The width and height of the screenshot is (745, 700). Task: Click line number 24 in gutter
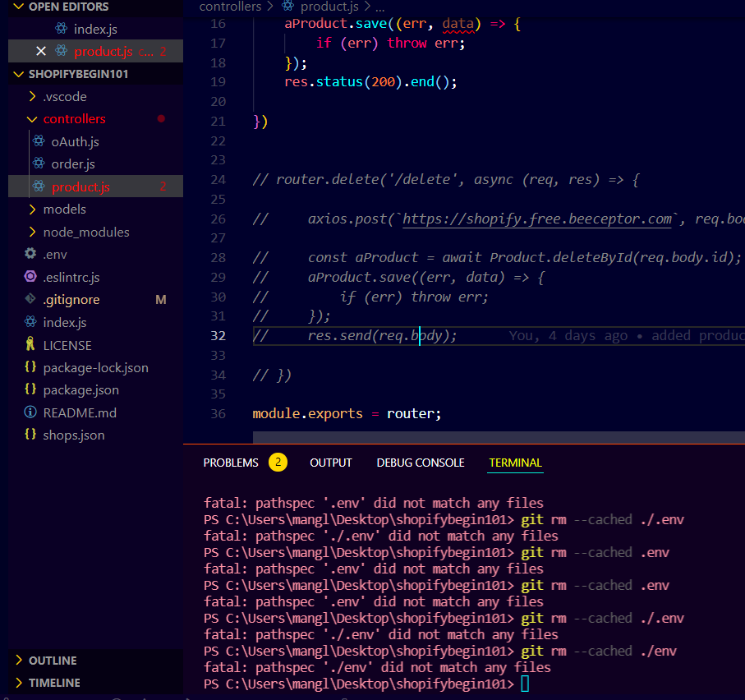[218, 180]
